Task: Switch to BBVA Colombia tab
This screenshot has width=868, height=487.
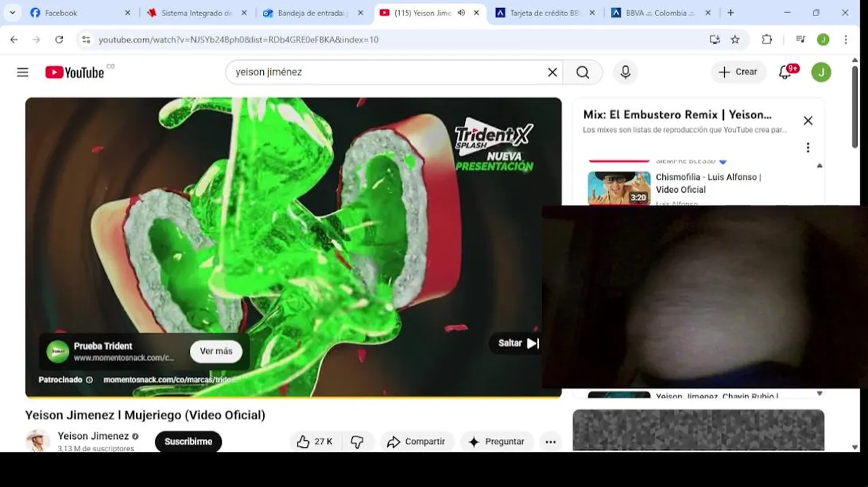Action: (x=660, y=13)
